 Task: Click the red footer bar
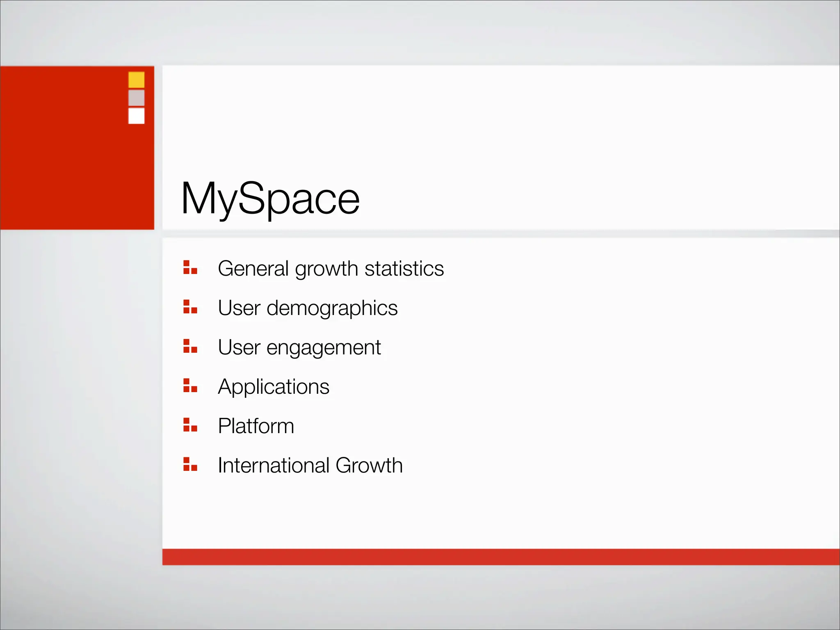(500, 557)
